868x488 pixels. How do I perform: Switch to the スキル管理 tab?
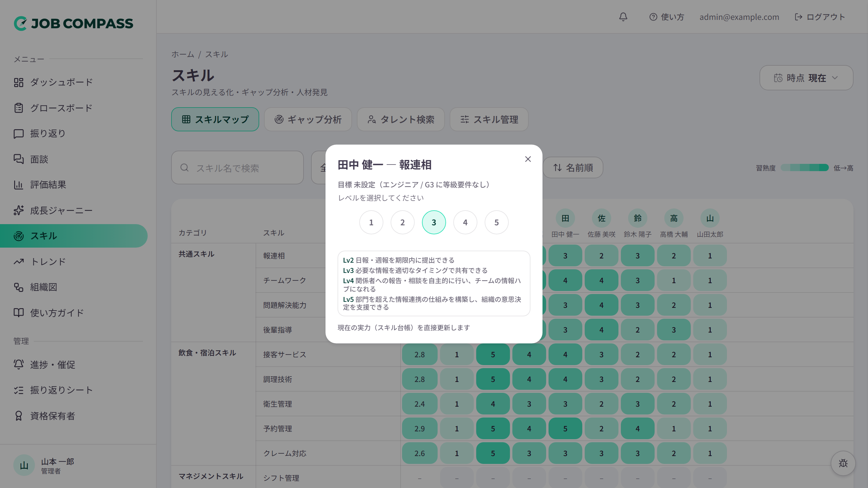[x=489, y=119]
